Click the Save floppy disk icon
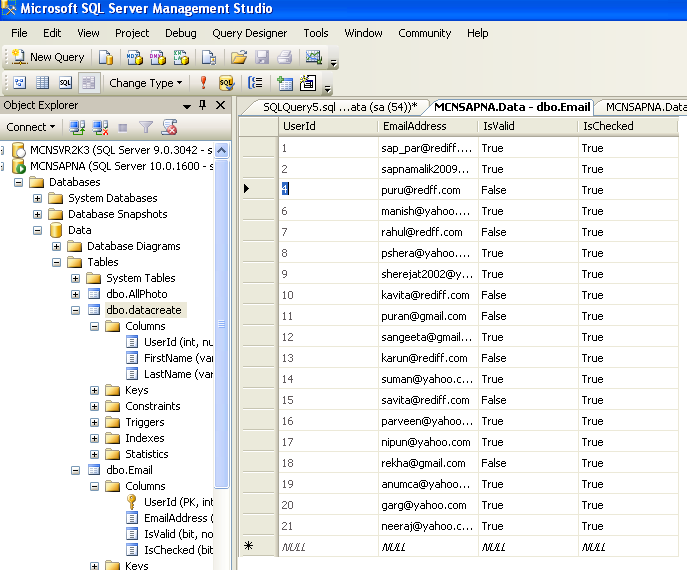The height and width of the screenshot is (570, 687). pos(262,57)
